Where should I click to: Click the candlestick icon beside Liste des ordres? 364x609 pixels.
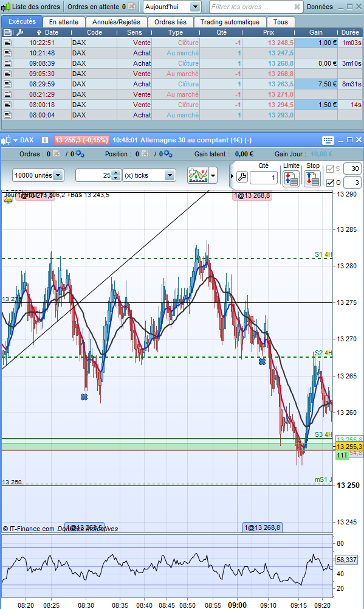[x=6, y=7]
